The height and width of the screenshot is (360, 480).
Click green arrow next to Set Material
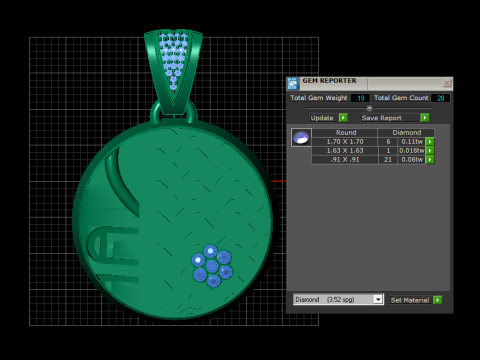pyautogui.click(x=438, y=300)
